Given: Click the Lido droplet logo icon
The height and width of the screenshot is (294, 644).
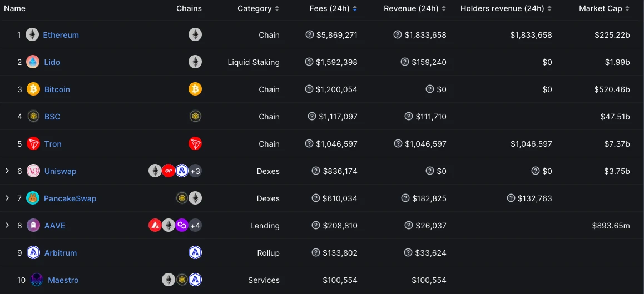Looking at the screenshot, I should coord(33,62).
